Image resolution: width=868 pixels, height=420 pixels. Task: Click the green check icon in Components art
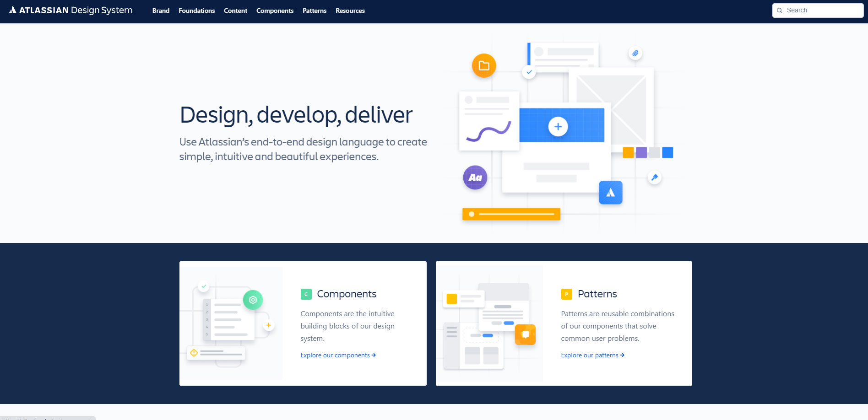coord(204,286)
